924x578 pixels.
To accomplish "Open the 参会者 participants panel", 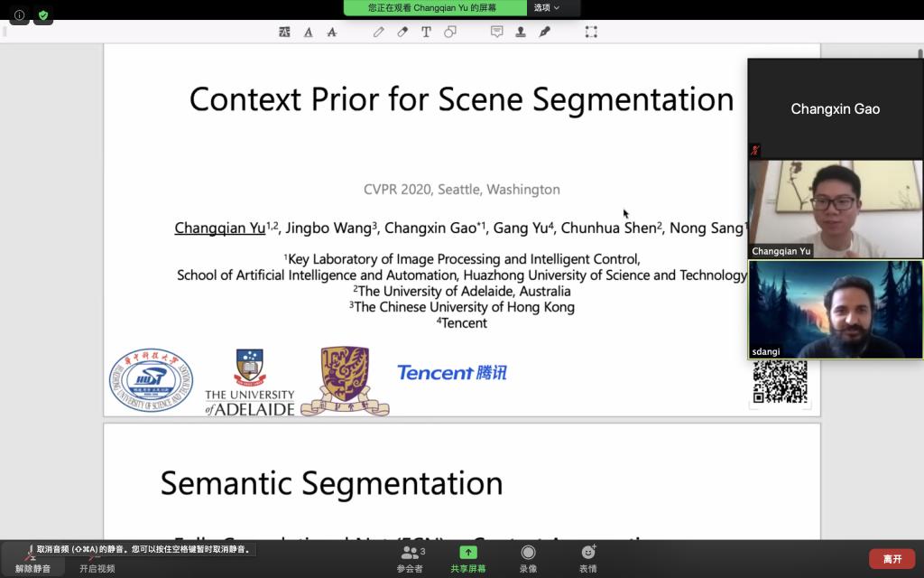I will point(410,558).
